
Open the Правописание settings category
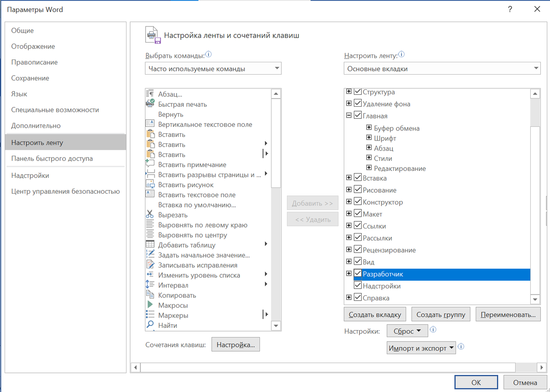coord(66,62)
